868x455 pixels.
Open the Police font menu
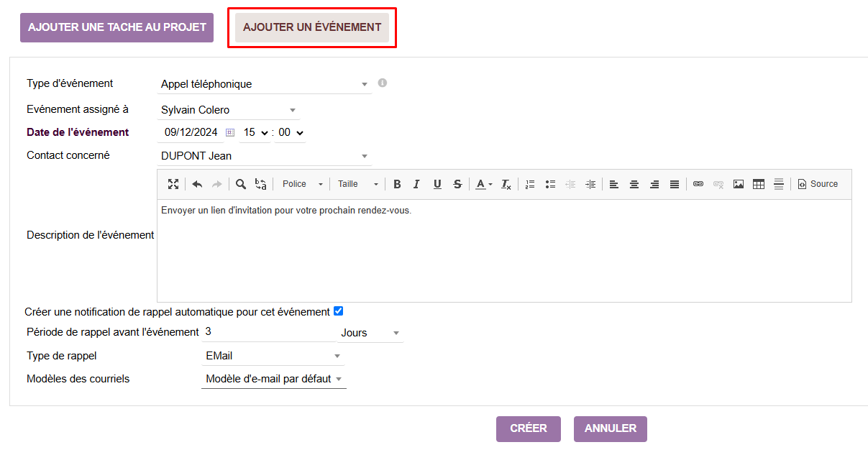302,184
